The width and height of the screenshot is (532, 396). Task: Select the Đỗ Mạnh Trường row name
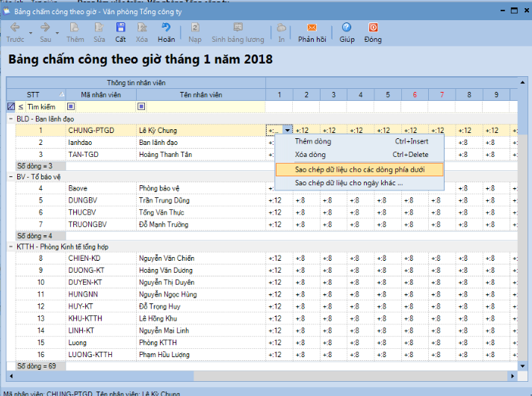(201, 225)
